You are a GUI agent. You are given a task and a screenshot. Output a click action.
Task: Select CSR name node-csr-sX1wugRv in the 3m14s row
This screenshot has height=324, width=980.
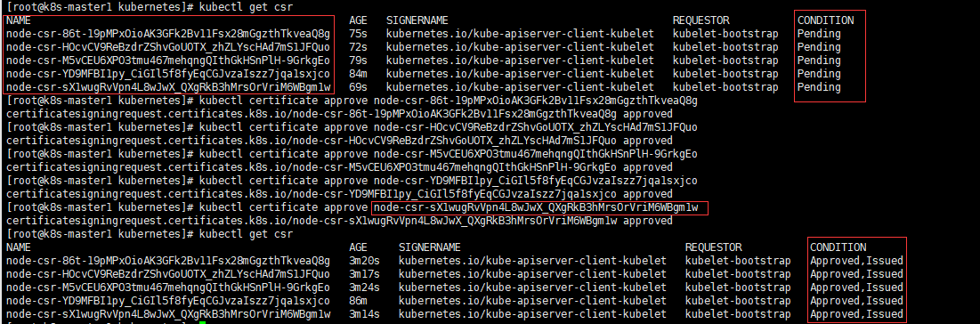point(168,314)
